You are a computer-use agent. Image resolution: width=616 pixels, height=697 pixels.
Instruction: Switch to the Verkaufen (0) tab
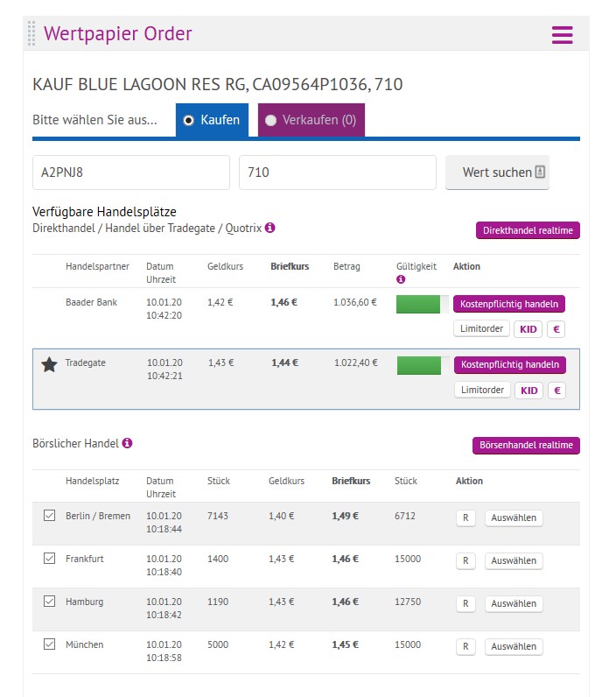311,120
